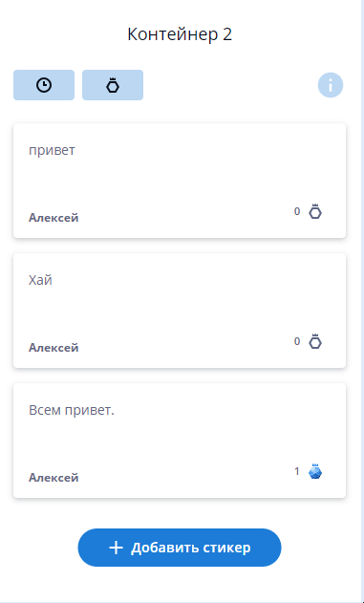The height and width of the screenshot is (603, 364).
Task: Toggle the blue gem on 'Всем привет.' sticker
Action: point(315,472)
